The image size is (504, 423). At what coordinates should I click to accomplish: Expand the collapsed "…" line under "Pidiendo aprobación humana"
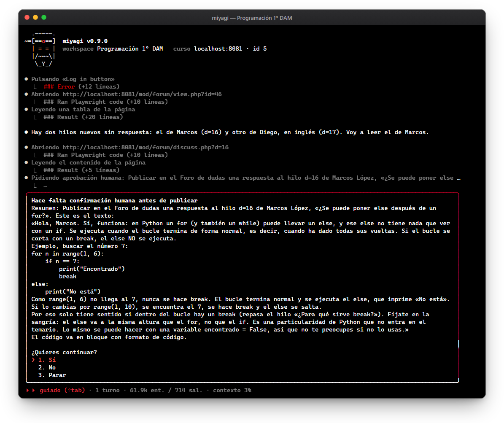(x=45, y=186)
